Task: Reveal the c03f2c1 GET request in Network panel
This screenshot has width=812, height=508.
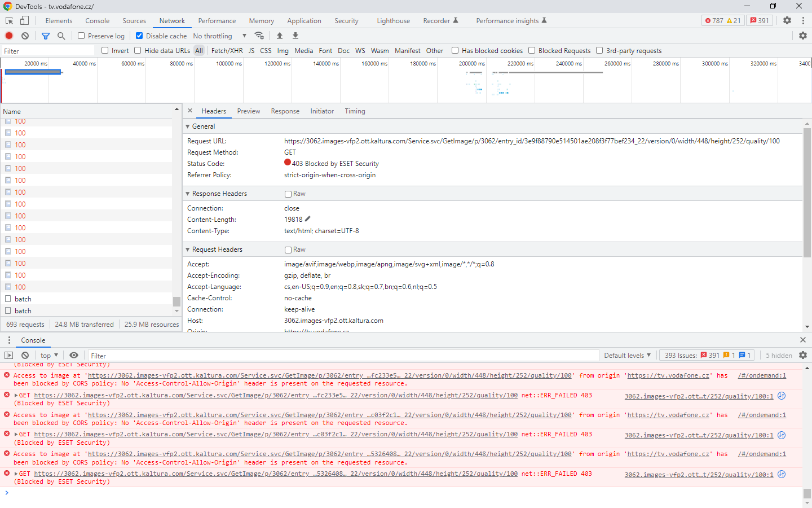Action: click(782, 435)
